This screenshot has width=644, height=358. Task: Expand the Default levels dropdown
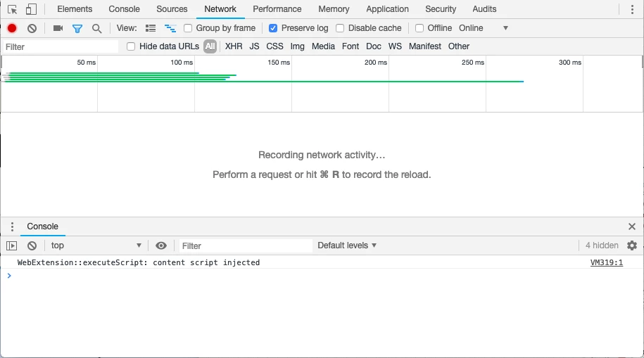tap(347, 245)
